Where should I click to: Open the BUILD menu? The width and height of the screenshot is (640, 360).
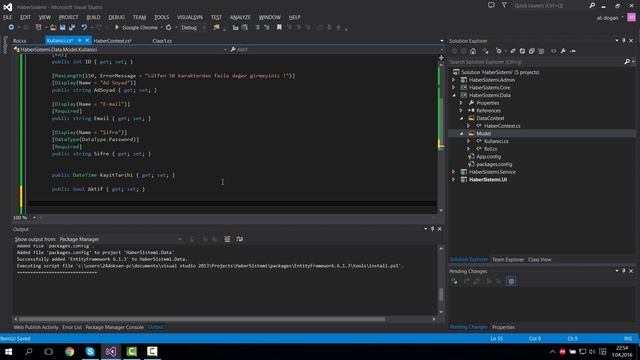coord(93,17)
